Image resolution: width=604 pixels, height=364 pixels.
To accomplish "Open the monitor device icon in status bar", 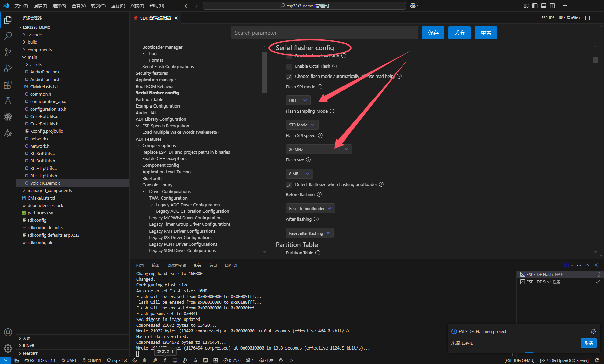I will (175, 360).
